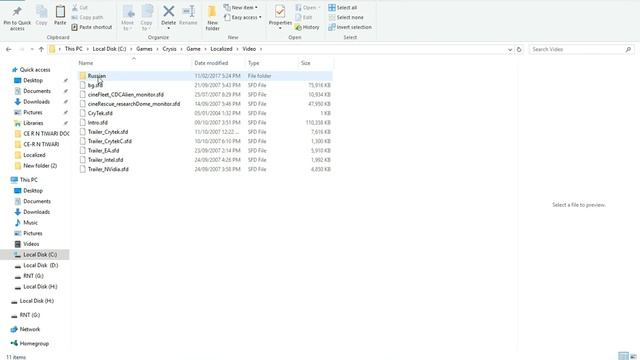The width and height of the screenshot is (640, 360).
Task: Create a New folder from ribbon
Action: coord(212,18)
